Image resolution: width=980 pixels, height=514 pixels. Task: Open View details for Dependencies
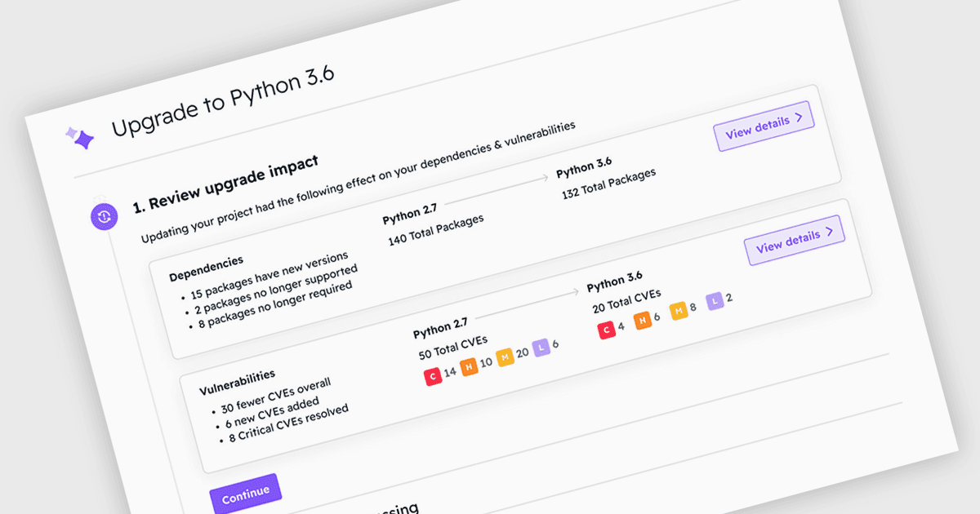[x=764, y=126]
